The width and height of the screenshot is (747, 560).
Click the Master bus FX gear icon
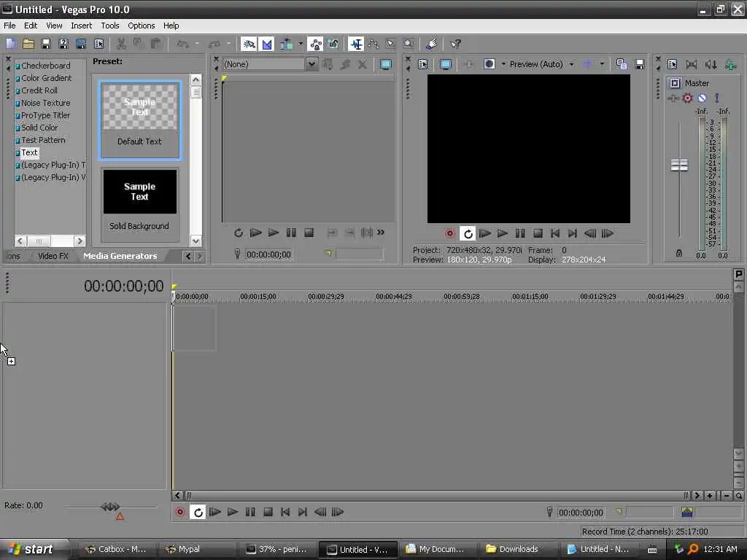click(687, 98)
